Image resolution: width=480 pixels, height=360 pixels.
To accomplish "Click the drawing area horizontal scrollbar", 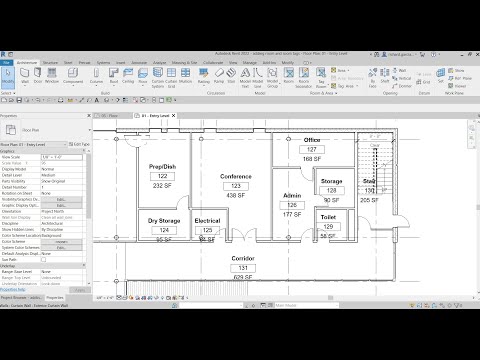I will tap(331, 298).
